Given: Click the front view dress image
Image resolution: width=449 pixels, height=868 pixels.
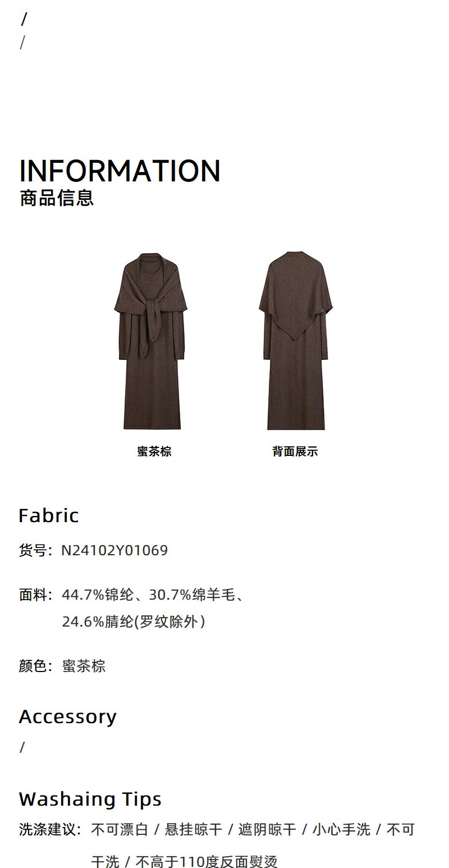Looking at the screenshot, I should coord(152,341).
